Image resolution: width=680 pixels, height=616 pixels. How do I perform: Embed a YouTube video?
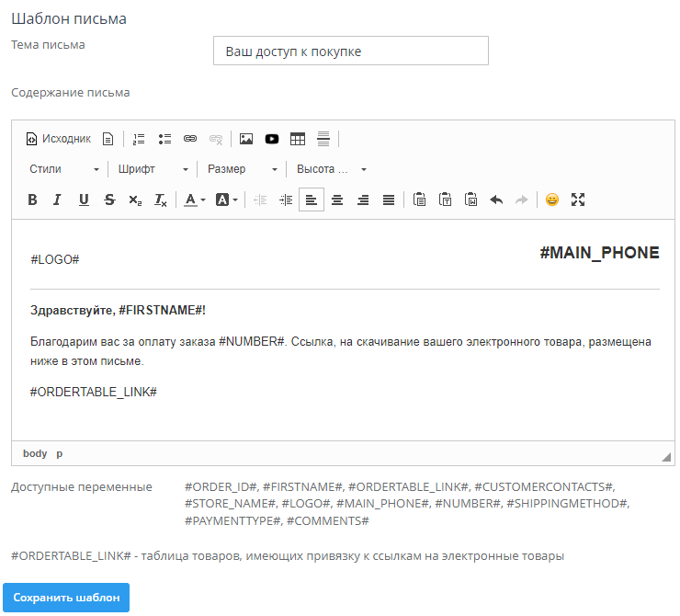[272, 139]
